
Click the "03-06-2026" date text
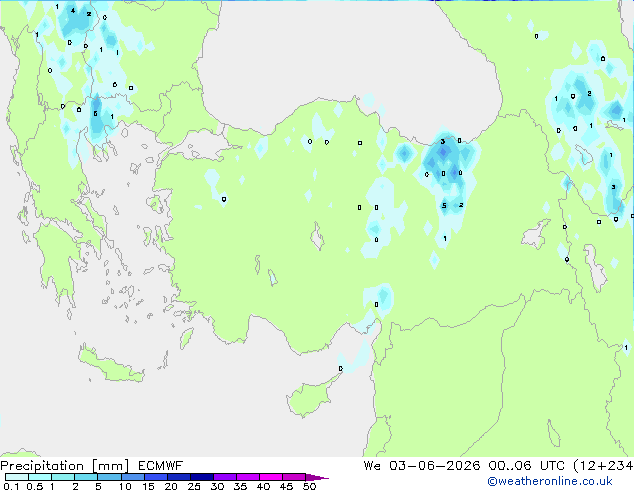point(435,466)
